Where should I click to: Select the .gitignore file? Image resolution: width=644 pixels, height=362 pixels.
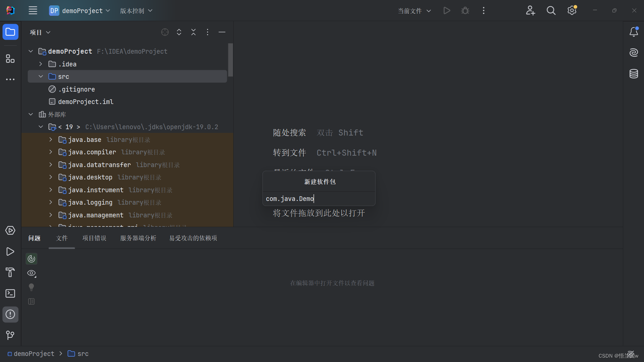[128, 89]
